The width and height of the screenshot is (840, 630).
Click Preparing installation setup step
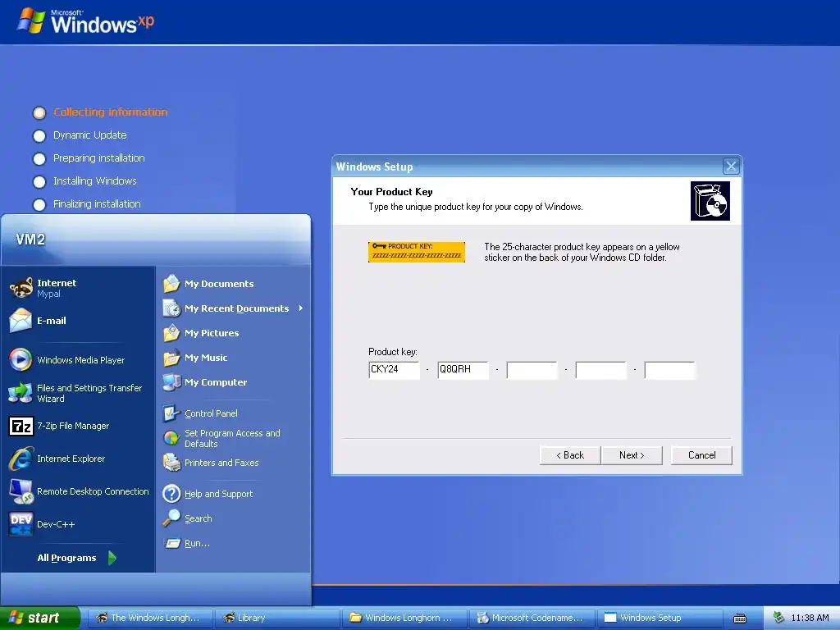pyautogui.click(x=99, y=158)
